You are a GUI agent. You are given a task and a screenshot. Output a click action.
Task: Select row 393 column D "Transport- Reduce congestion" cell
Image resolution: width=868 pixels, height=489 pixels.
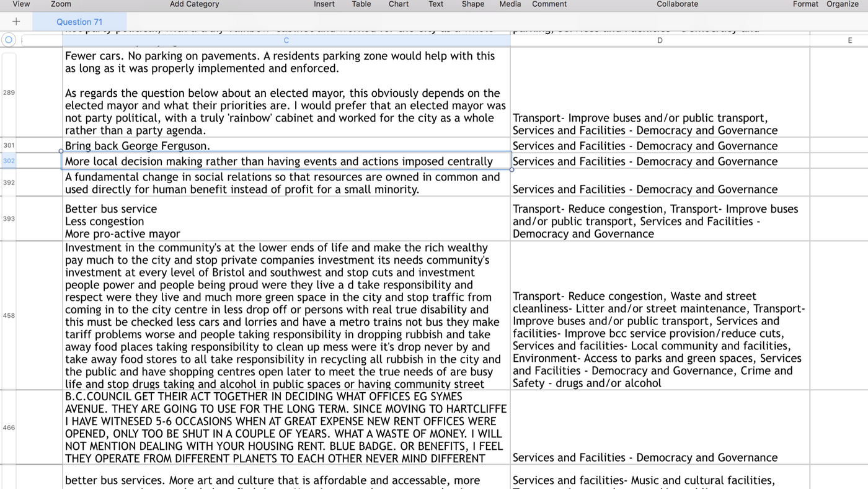click(x=660, y=218)
